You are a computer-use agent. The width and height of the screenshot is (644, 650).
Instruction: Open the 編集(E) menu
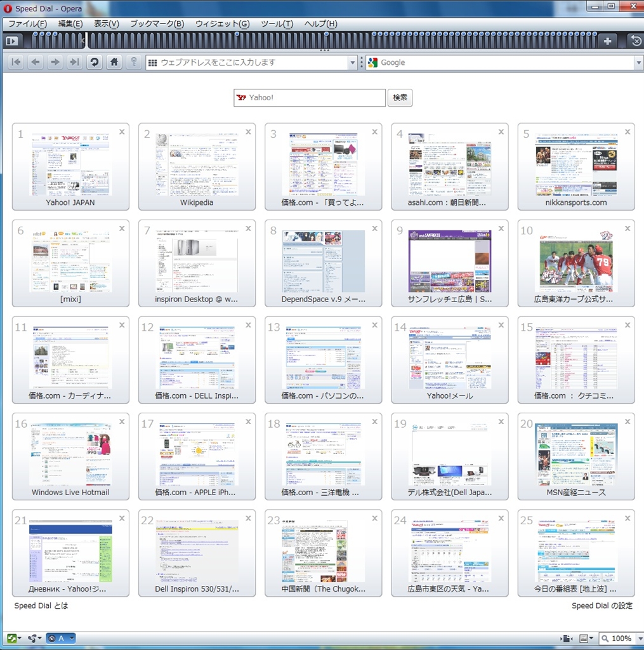point(70,24)
